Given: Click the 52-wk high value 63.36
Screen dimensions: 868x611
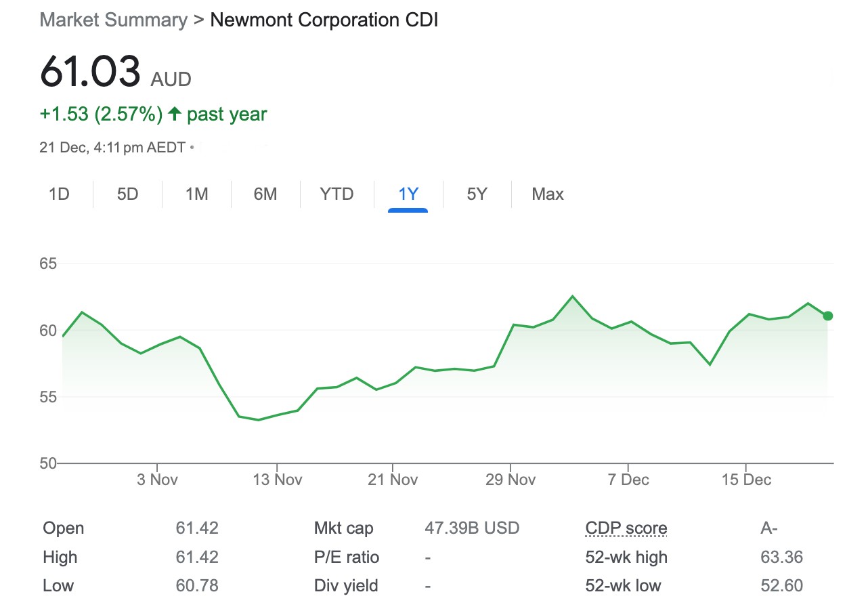Looking at the screenshot, I should (781, 557).
